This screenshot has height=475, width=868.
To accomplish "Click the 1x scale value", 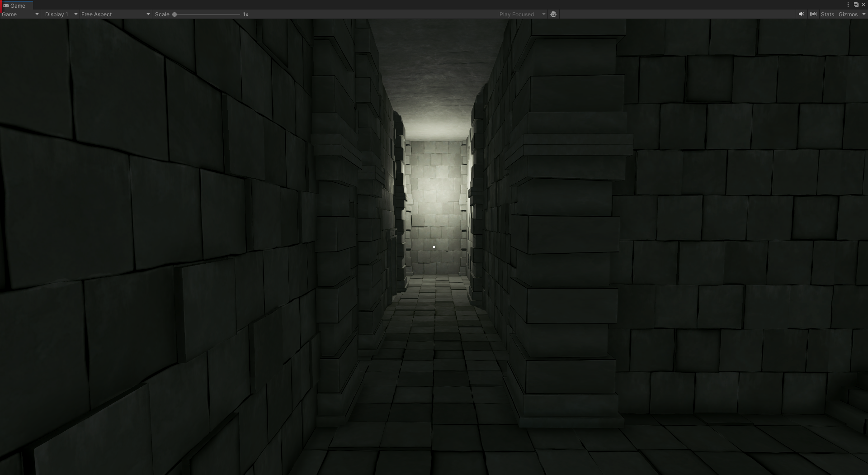I will point(245,14).
